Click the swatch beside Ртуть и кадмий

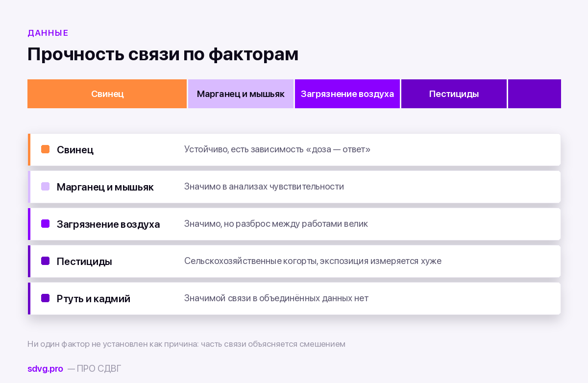46,298
